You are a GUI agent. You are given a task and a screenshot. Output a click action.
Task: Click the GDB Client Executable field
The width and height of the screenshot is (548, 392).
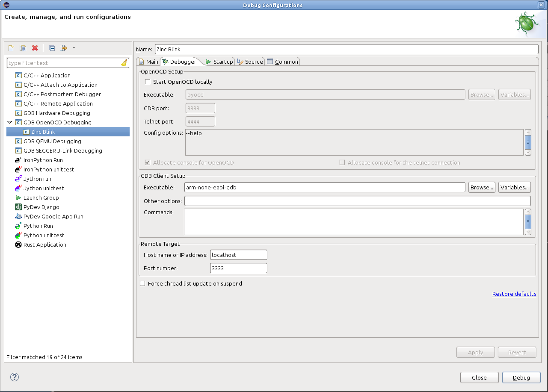point(325,187)
